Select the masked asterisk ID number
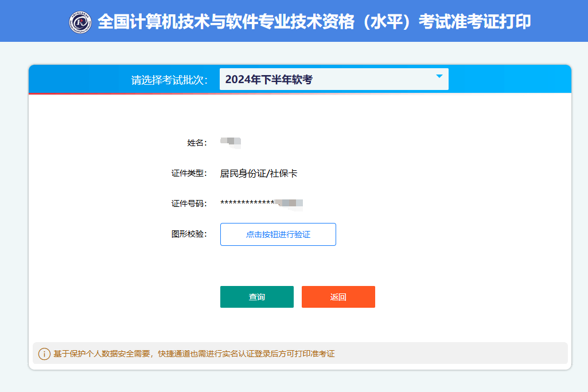Screen dimensions: 588x392 click(x=247, y=203)
